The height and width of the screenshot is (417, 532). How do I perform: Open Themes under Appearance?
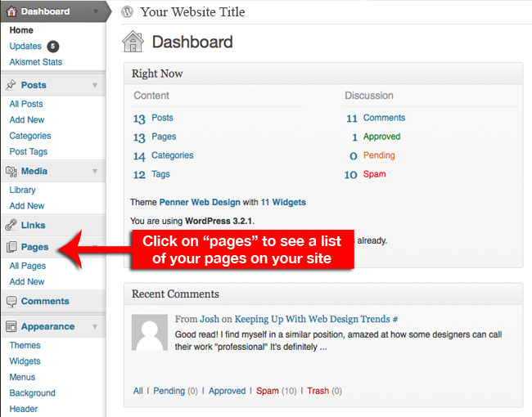(25, 345)
